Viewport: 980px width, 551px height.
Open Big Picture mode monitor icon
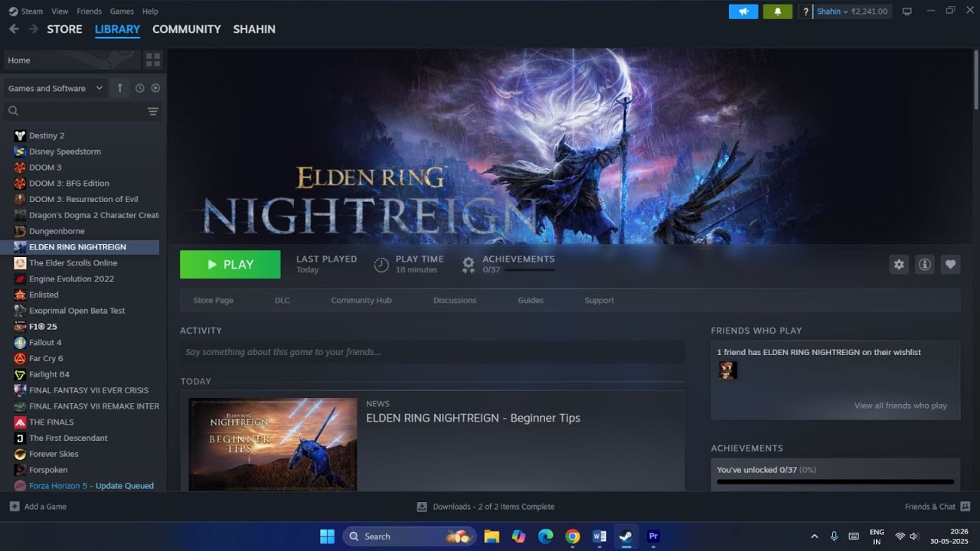coord(907,11)
